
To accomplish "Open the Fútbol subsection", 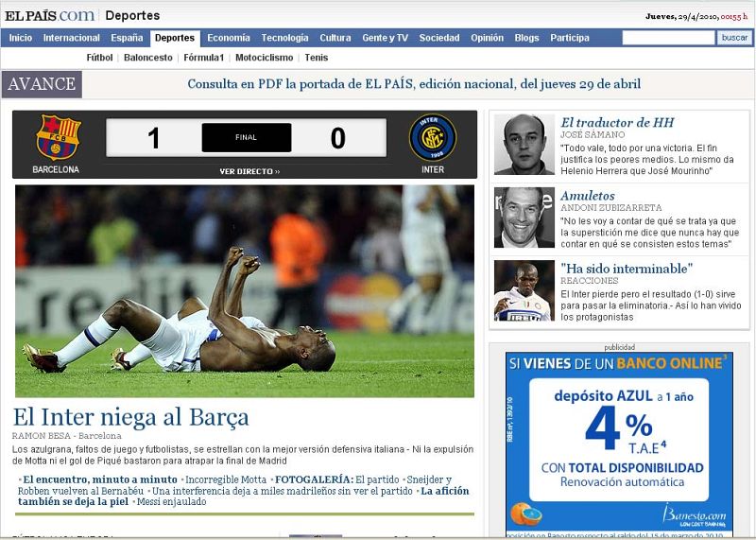I will click(x=99, y=58).
